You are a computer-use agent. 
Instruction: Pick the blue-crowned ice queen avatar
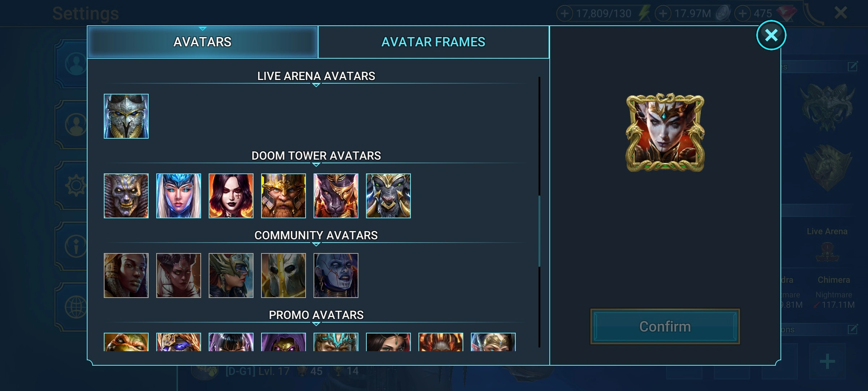point(179,196)
